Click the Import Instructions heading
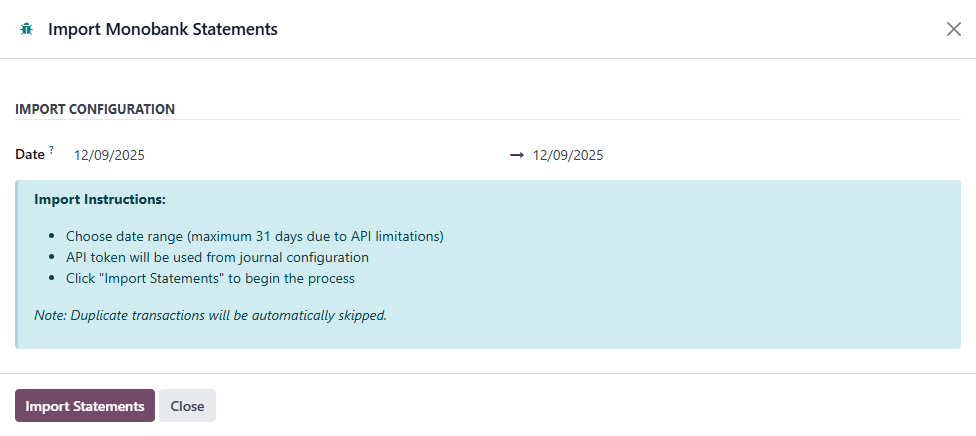Screen dimensions: 976x436 click(x=100, y=199)
